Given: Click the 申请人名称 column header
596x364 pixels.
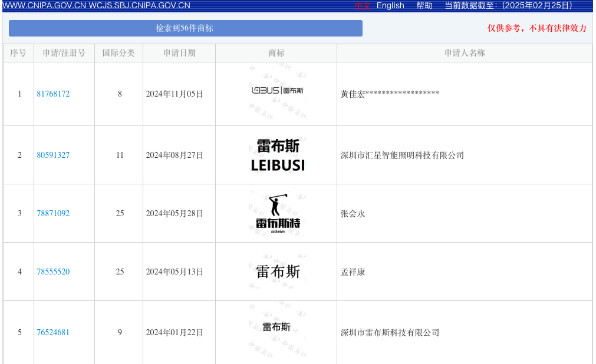Looking at the screenshot, I should coord(465,53).
